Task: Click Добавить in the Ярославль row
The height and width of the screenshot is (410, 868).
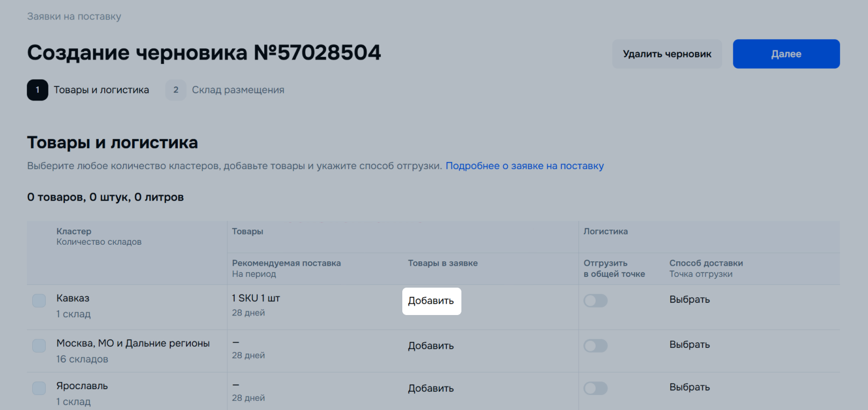Action: pos(431,388)
